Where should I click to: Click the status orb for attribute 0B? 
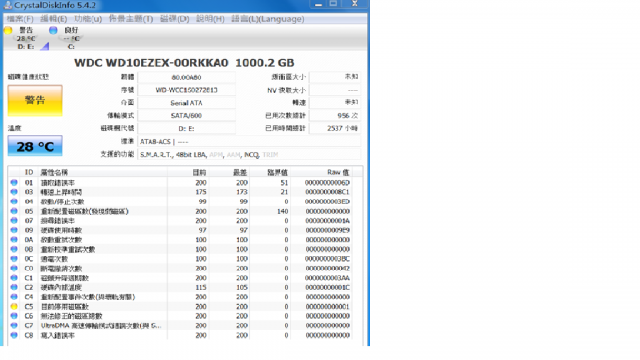coord(14,249)
